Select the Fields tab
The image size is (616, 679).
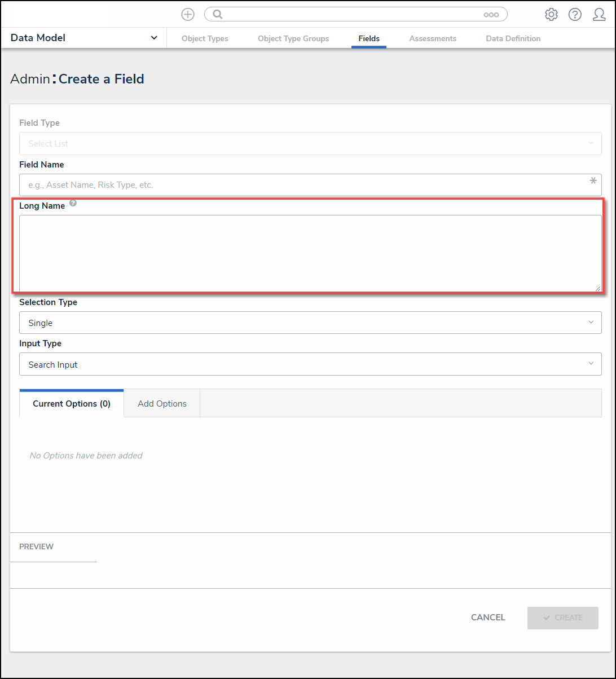click(369, 38)
